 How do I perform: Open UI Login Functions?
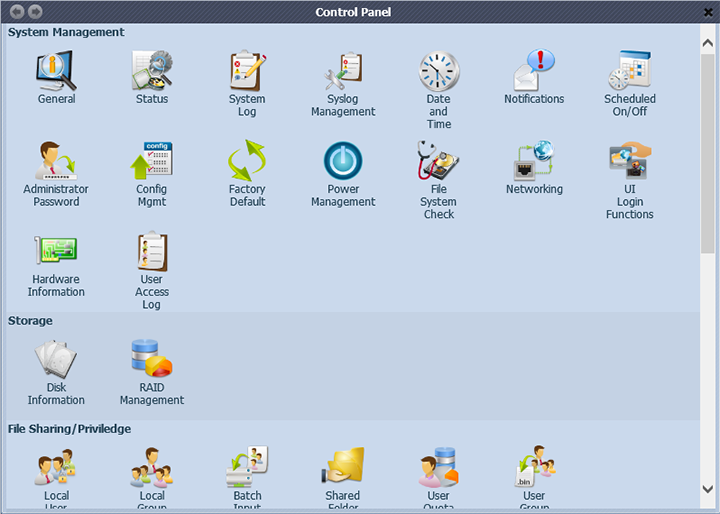pos(630,161)
